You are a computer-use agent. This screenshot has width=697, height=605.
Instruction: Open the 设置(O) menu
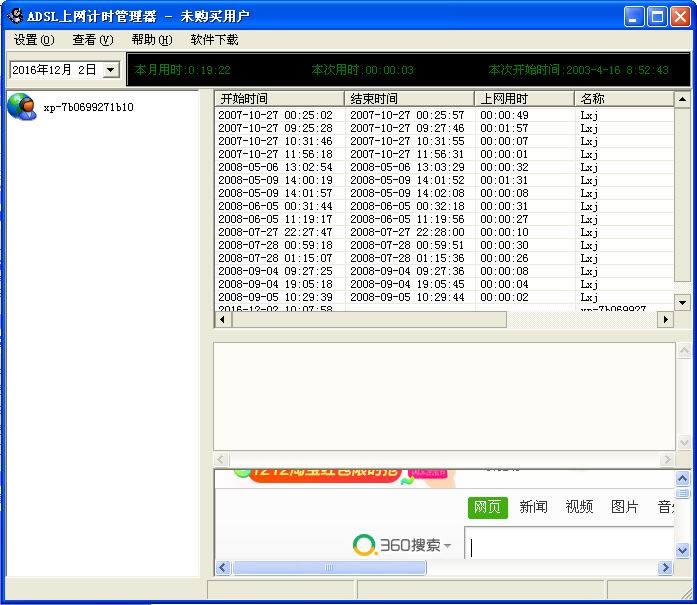[x=34, y=40]
